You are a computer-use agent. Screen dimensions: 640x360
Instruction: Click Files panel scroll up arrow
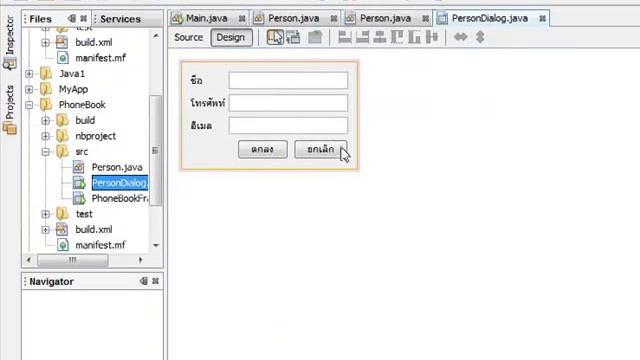156,36
